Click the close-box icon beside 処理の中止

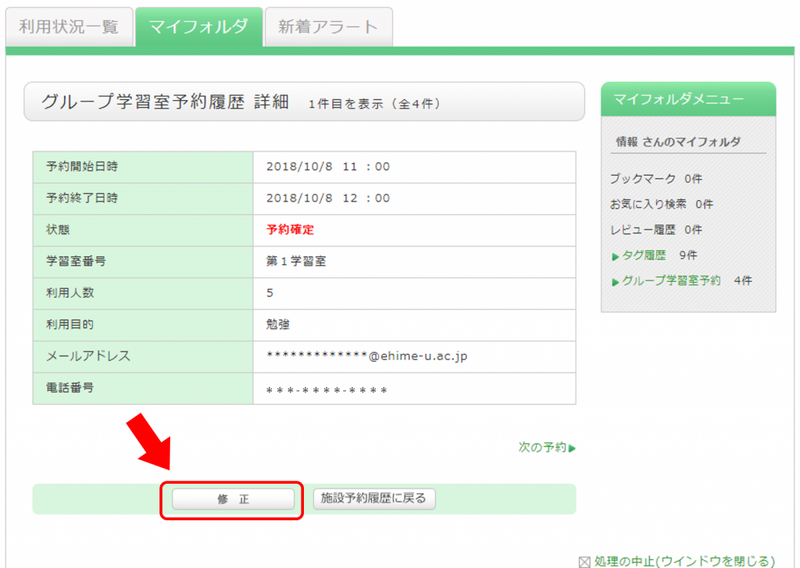coord(585,561)
